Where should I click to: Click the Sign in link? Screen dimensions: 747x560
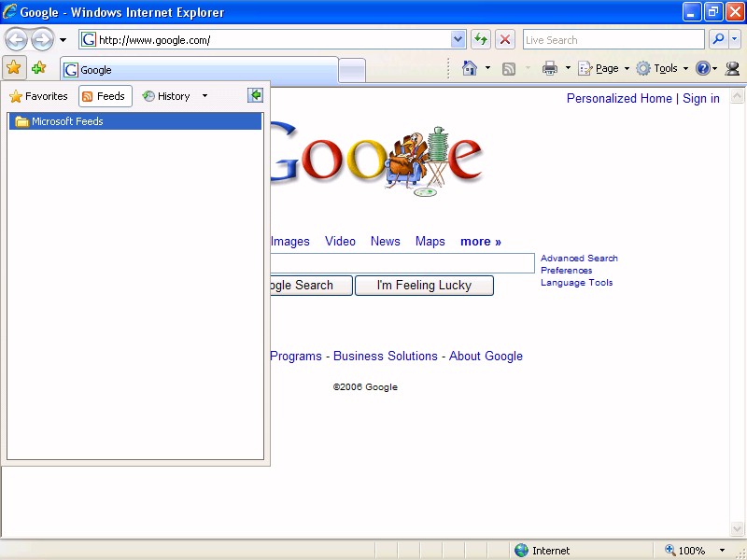(701, 99)
